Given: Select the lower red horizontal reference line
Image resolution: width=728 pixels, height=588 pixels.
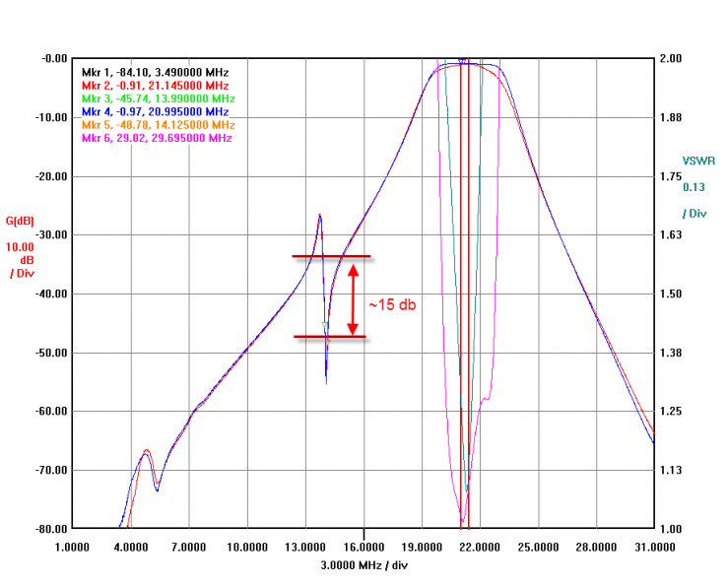Looking at the screenshot, I should pyautogui.click(x=330, y=337).
